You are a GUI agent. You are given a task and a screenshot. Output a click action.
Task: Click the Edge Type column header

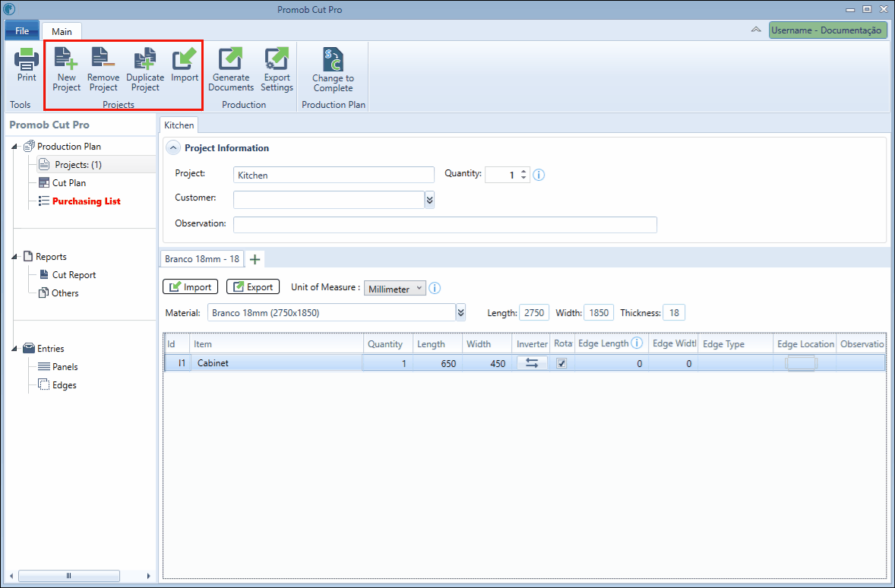click(735, 343)
